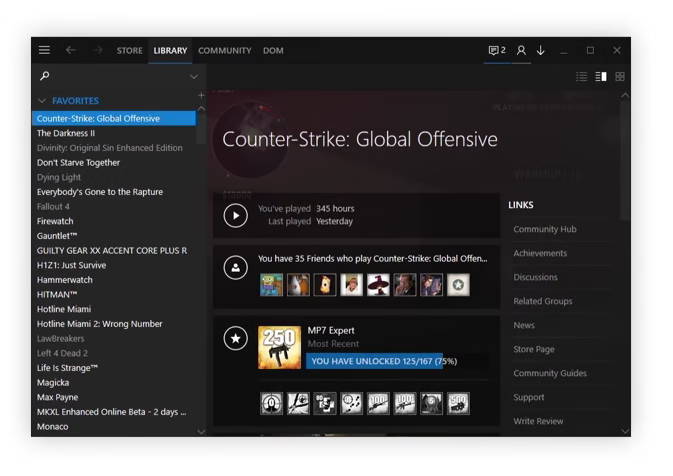
Task: Click the achievements unlocked progress bar
Action: click(x=397, y=361)
